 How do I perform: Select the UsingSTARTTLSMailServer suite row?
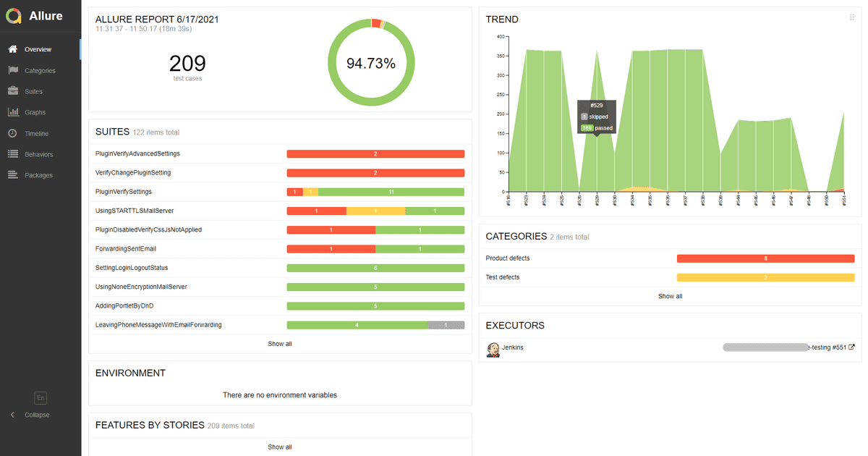pyautogui.click(x=135, y=211)
